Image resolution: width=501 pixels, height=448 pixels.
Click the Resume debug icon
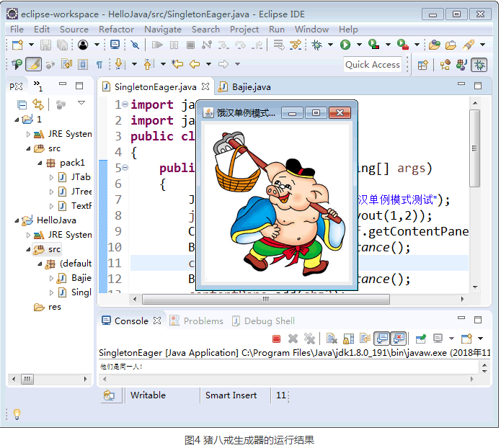(157, 45)
